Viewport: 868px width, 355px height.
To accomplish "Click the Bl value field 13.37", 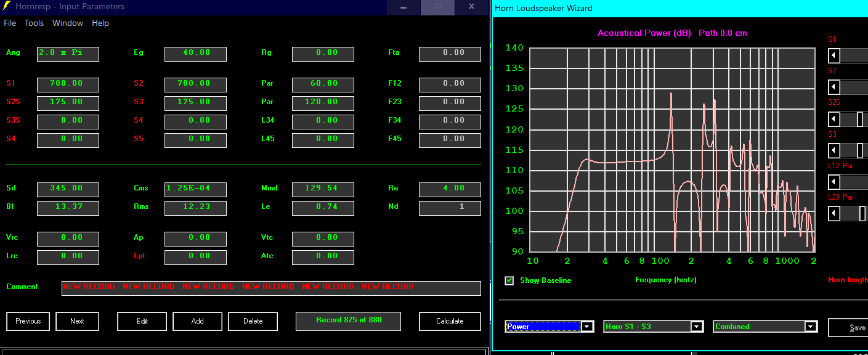I will [x=68, y=208].
